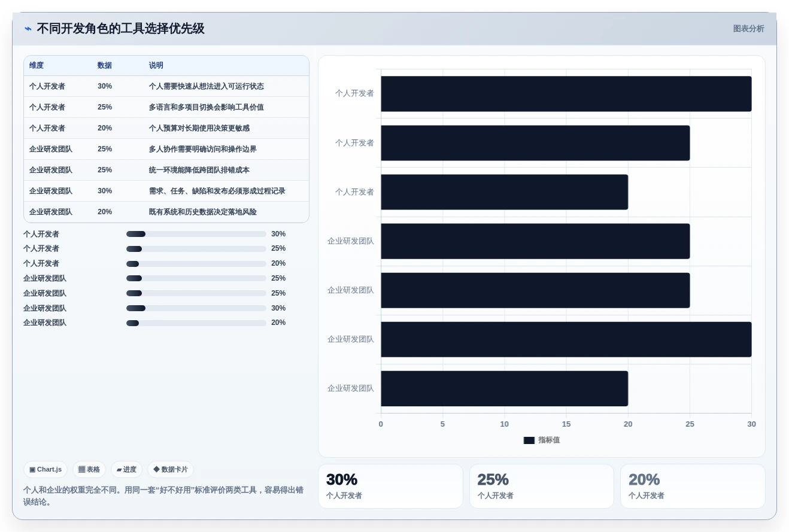Click the progress bar for 企业研发团队 at 20%
This screenshot has width=789, height=532.
point(196,323)
